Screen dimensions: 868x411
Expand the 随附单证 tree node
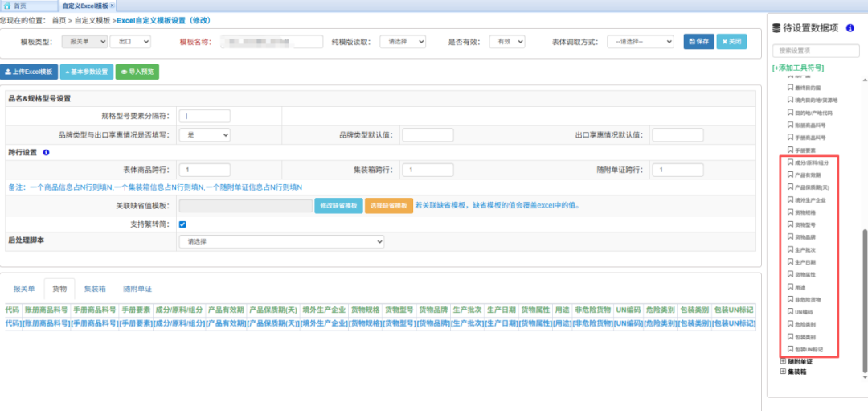tap(784, 362)
